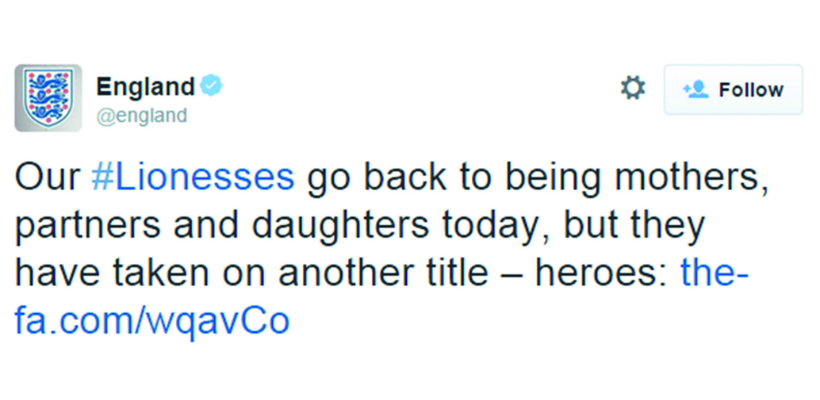Open the gear settings dropdown
The image size is (820, 400).
tap(633, 89)
